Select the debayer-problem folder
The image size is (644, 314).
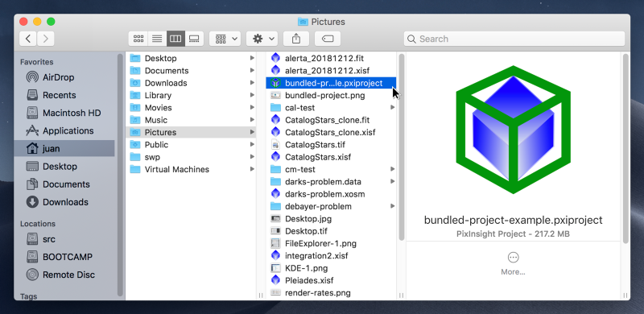(x=331, y=206)
